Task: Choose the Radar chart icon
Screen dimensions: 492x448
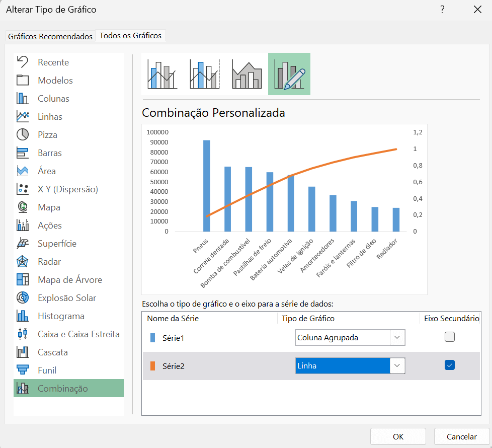Action: [x=23, y=262]
